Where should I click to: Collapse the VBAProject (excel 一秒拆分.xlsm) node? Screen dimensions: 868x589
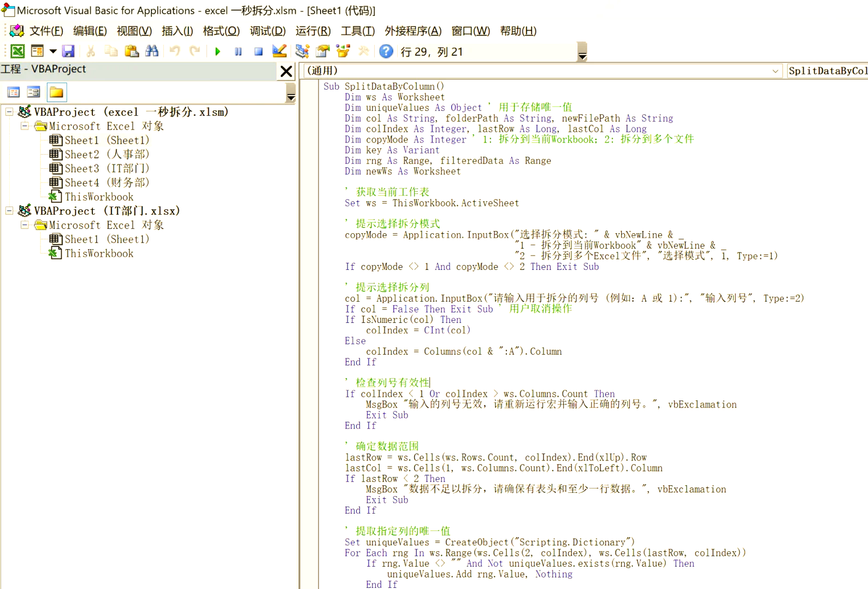(9, 112)
